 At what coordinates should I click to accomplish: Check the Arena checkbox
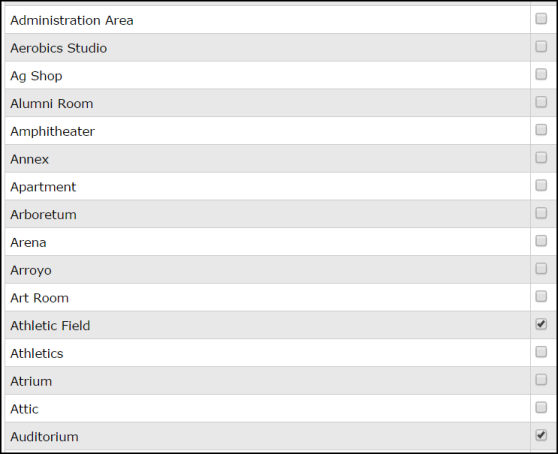(x=541, y=241)
